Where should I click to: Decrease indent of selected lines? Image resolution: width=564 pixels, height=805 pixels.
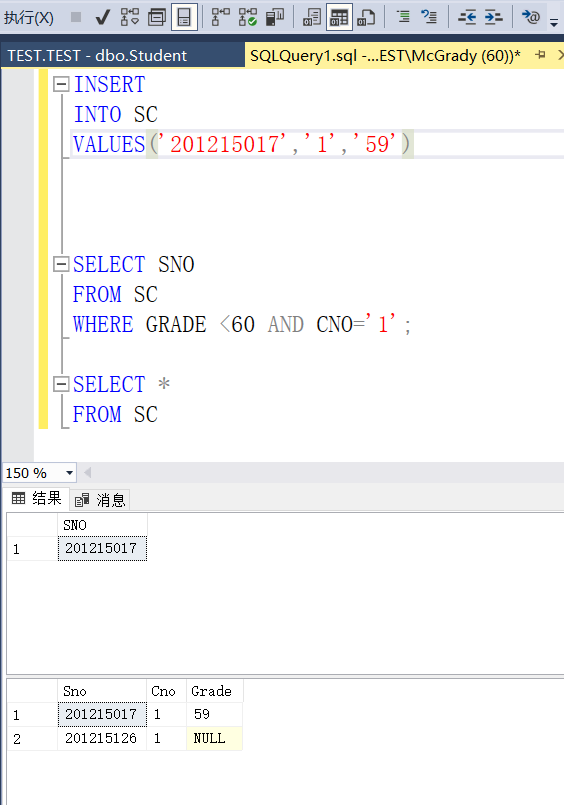coord(467,17)
